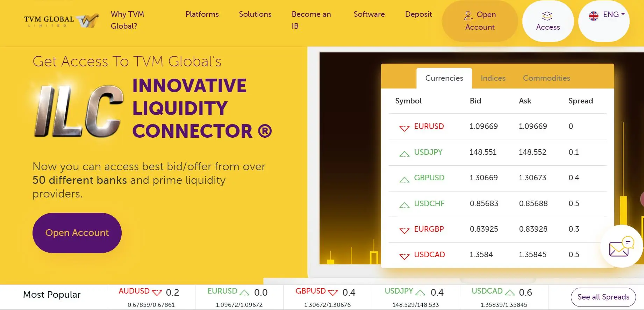The image size is (644, 310).
Task: Open the Platforms menu
Action: click(202, 14)
